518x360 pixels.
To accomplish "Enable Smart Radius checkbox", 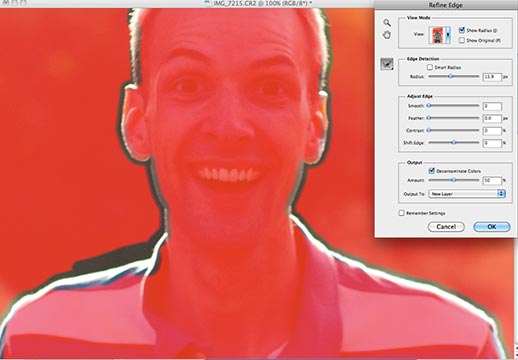I will click(x=430, y=67).
